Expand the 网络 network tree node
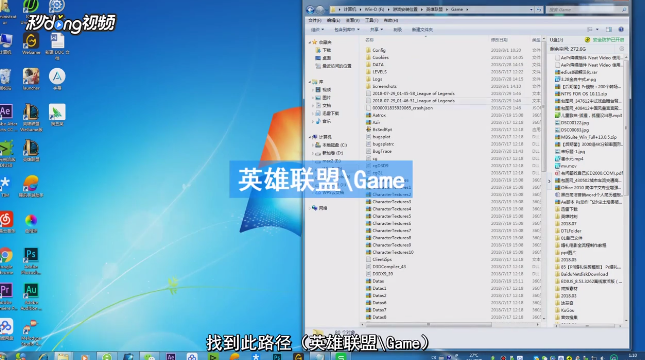The height and width of the screenshot is (360, 645). tap(310, 208)
